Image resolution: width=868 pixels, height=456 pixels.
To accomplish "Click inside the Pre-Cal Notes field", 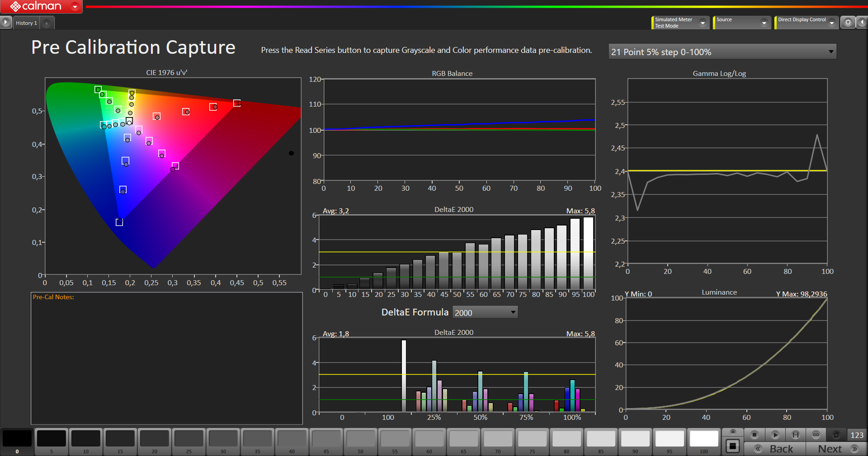I will [x=166, y=362].
